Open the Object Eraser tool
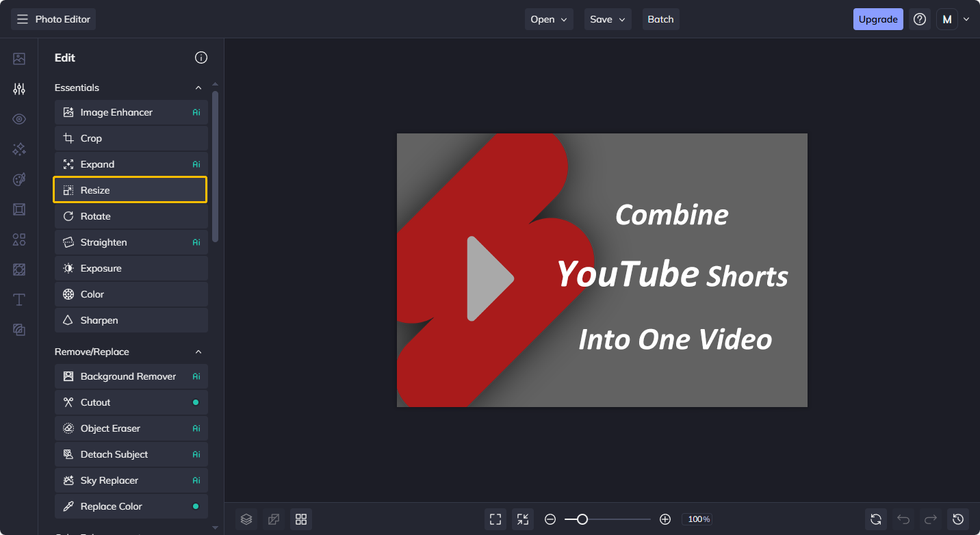Viewport: 980px width, 535px height. pyautogui.click(x=131, y=428)
